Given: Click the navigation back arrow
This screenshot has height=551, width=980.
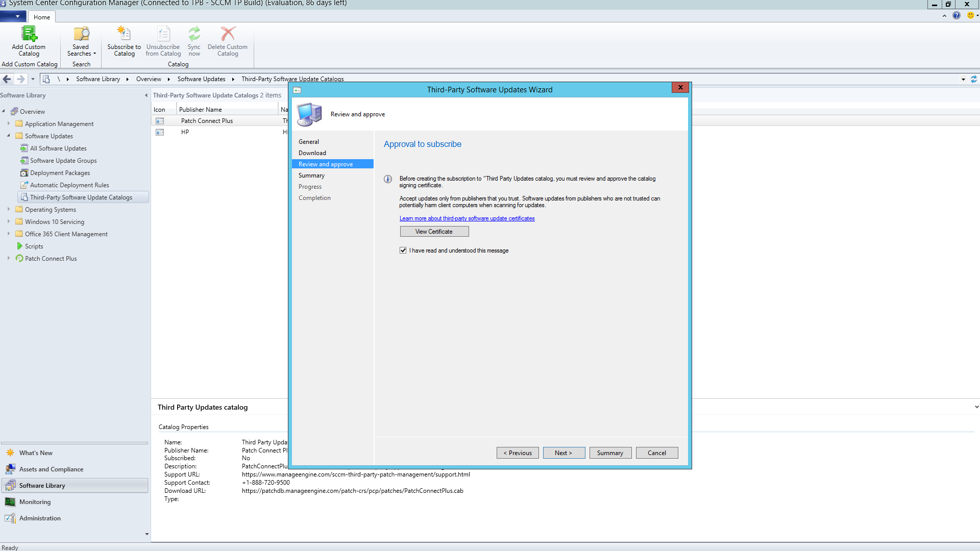Looking at the screenshot, I should click(7, 79).
